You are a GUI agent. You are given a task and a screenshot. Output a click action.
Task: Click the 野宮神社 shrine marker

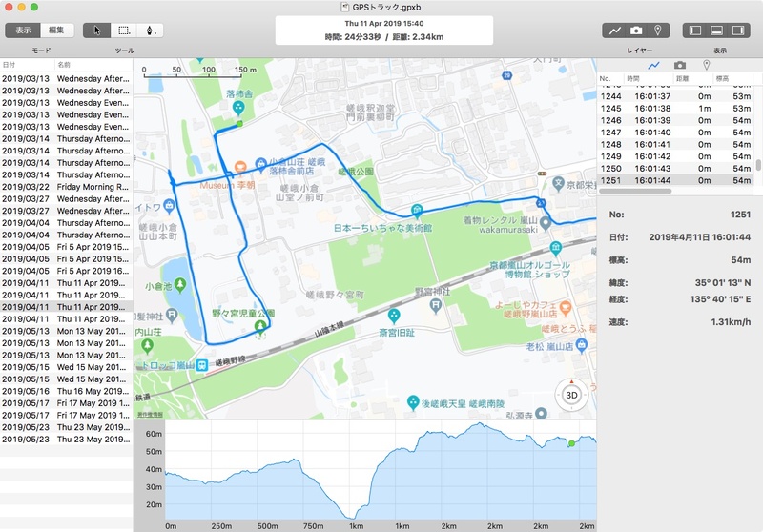436,306
